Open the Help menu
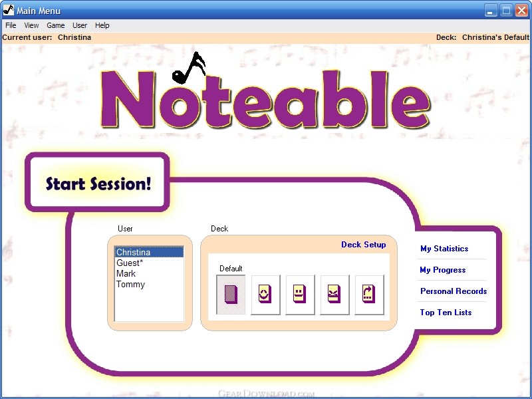The image size is (532, 399). [102, 25]
